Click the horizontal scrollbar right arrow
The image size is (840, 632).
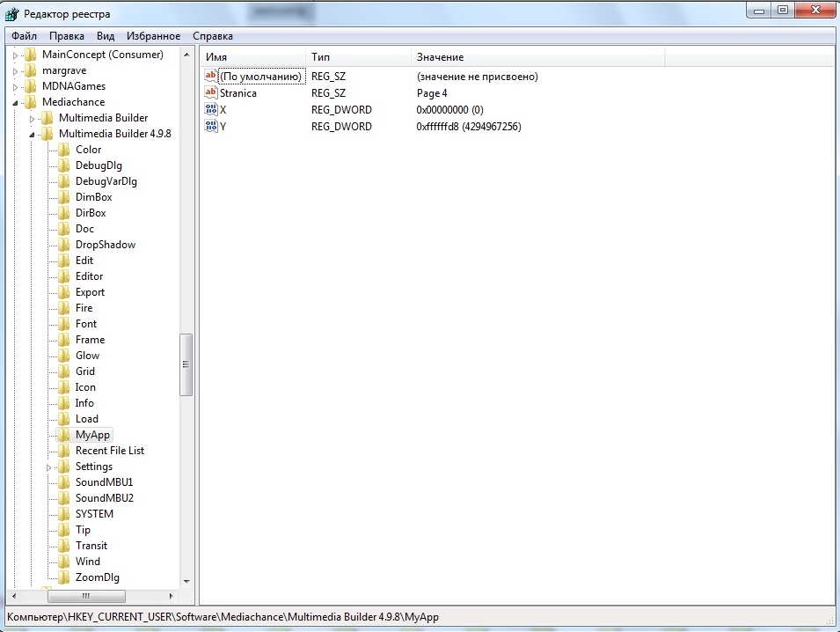coord(171,596)
